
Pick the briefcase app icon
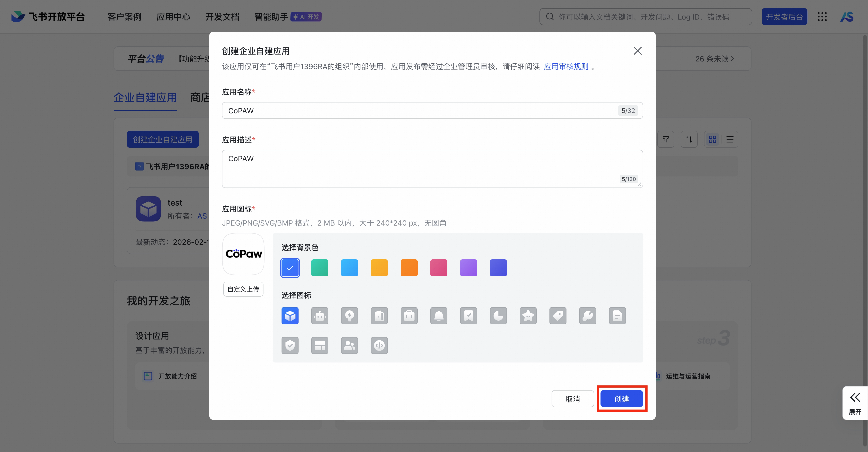pyautogui.click(x=409, y=316)
